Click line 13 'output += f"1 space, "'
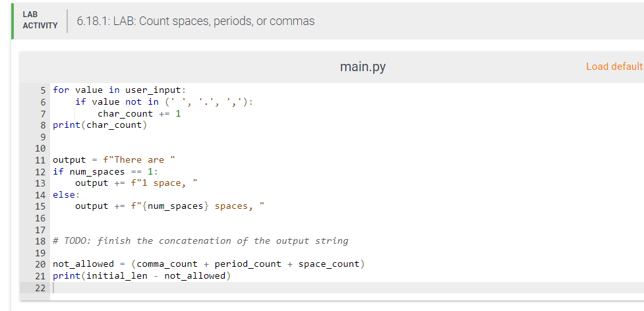Image resolution: width=644 pixels, height=311 pixels. point(136,183)
